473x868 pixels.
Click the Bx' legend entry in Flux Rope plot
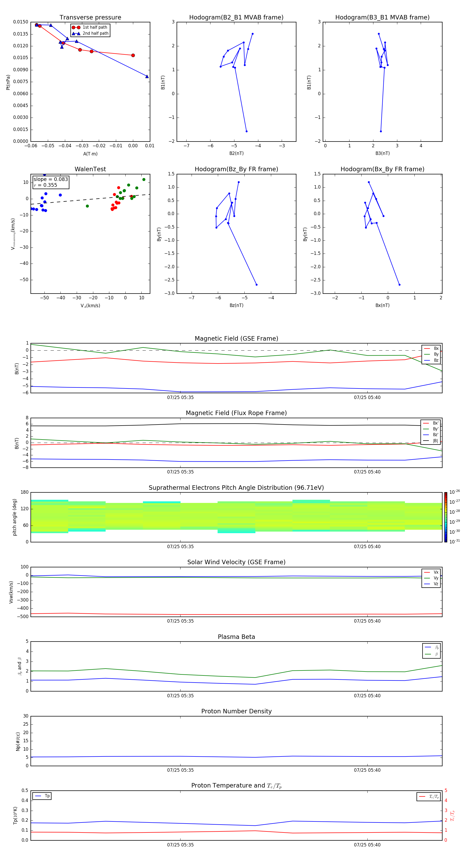click(431, 423)
